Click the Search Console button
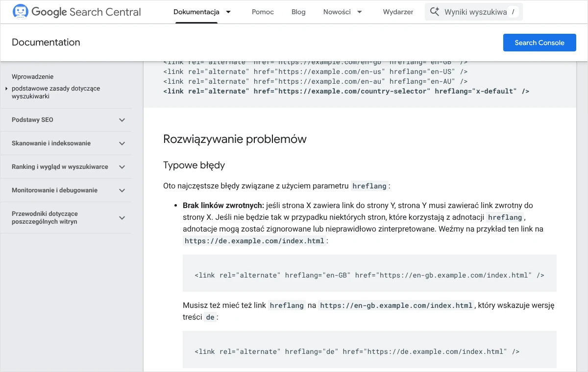This screenshot has width=588, height=372. click(x=539, y=43)
